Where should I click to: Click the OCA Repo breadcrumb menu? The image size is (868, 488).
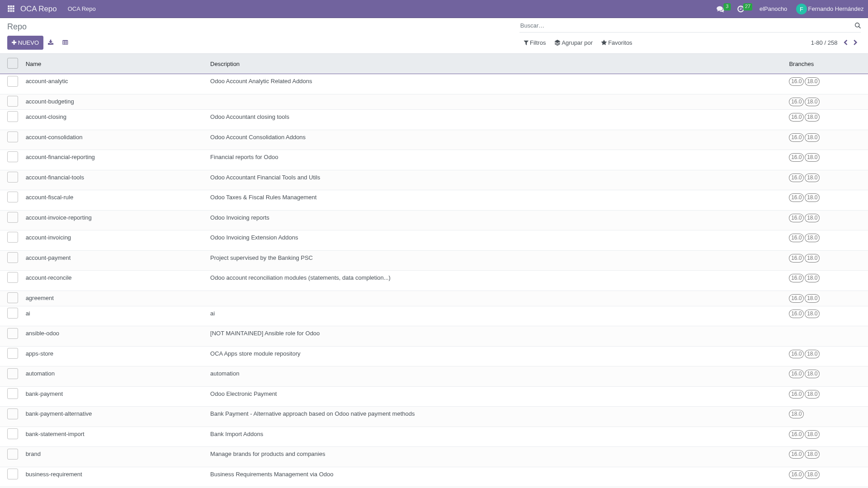coord(81,9)
